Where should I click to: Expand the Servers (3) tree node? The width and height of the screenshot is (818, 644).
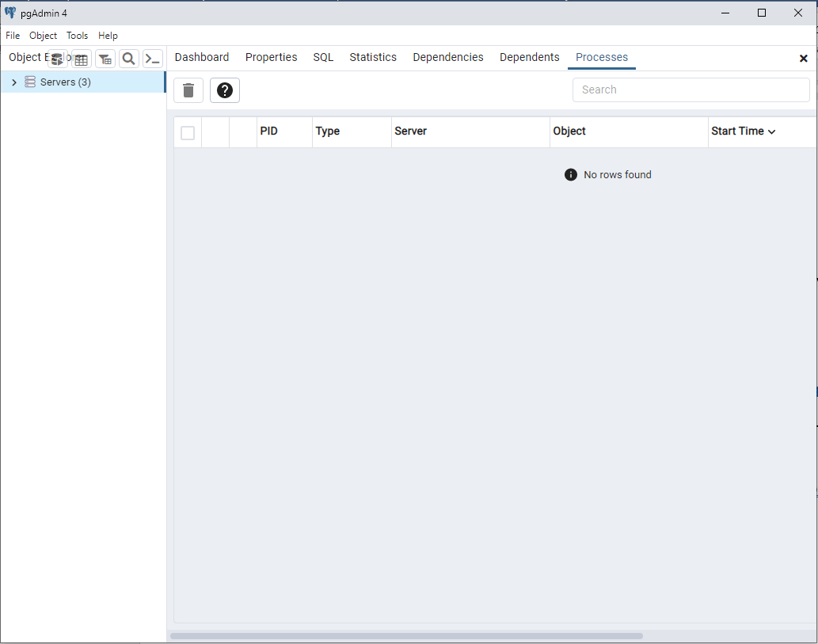pos(14,82)
